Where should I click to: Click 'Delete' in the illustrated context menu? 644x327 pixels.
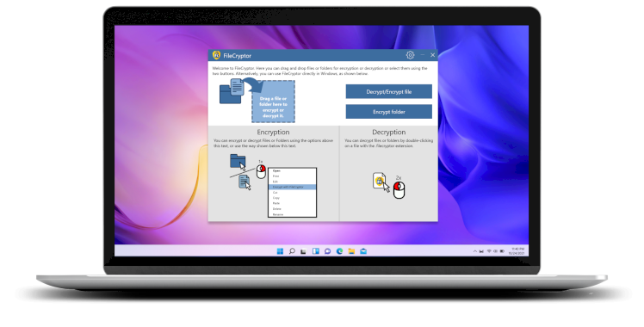[x=277, y=209]
